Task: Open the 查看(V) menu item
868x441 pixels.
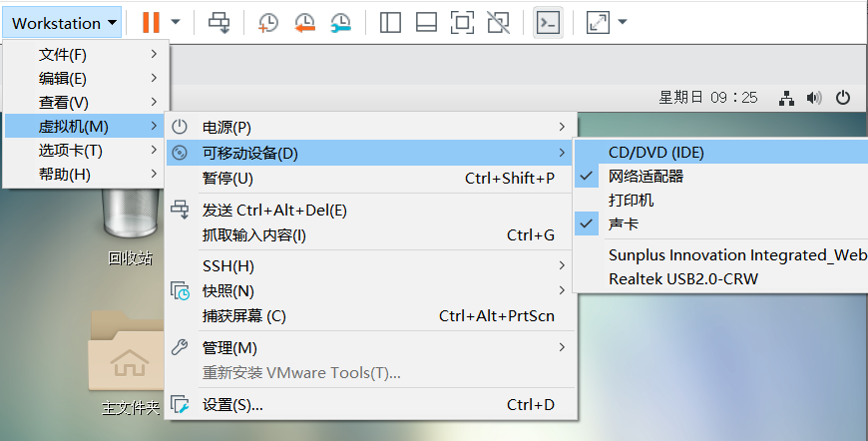Action: 86,102
